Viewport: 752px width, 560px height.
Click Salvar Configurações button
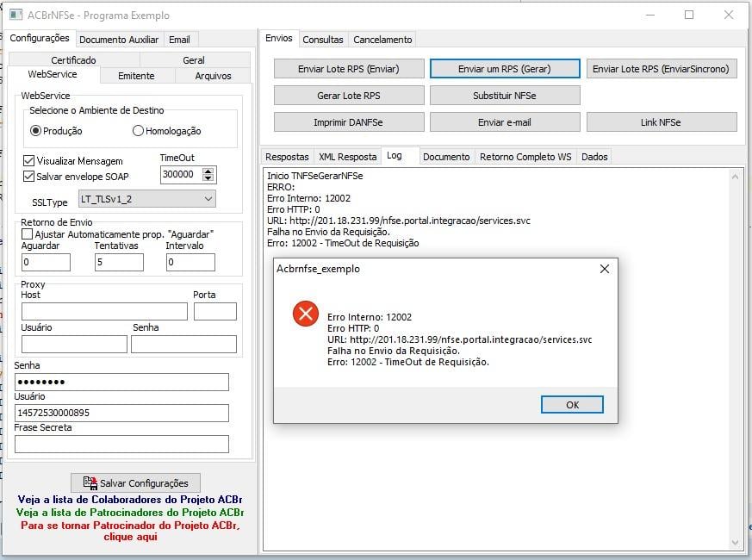point(135,482)
